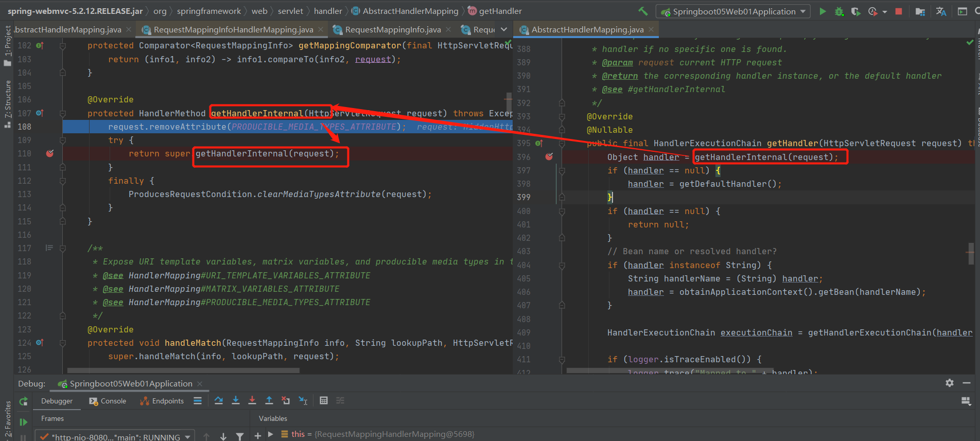The width and height of the screenshot is (980, 441).
Task: Add new watch with plus icon
Action: (x=257, y=436)
